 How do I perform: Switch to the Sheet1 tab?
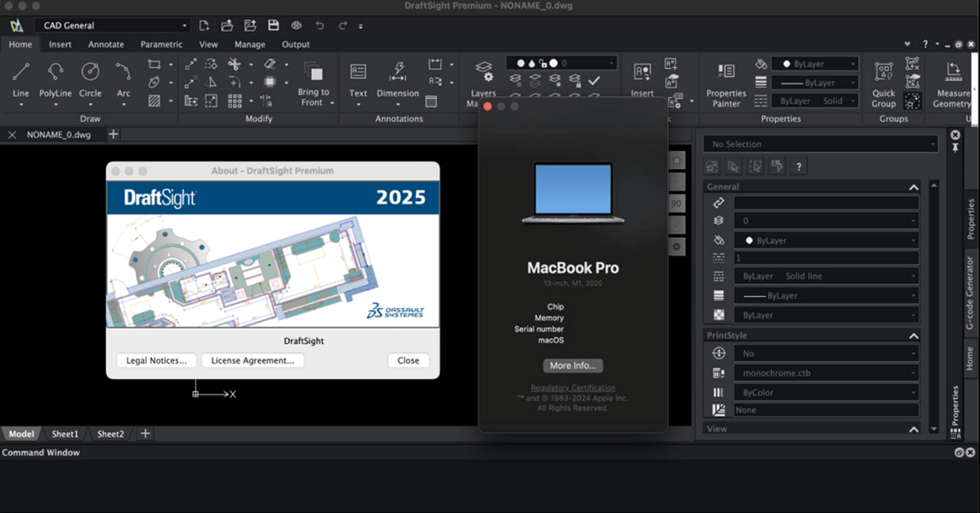[65, 434]
